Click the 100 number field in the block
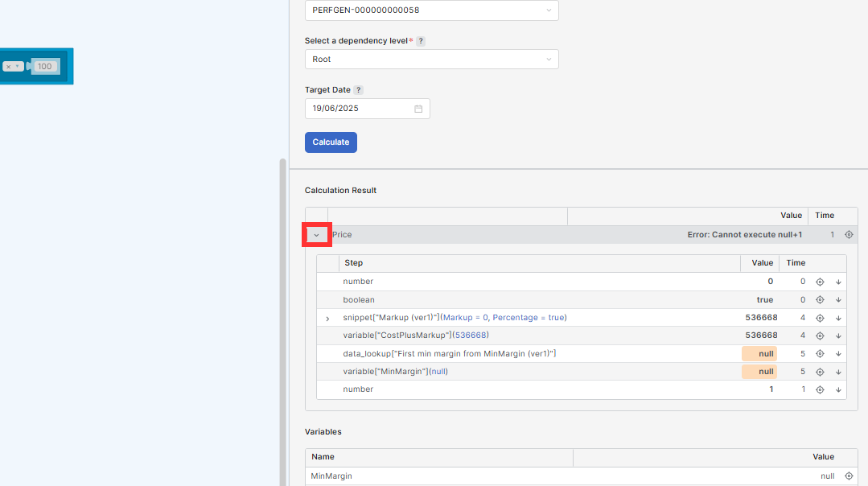 coord(44,67)
